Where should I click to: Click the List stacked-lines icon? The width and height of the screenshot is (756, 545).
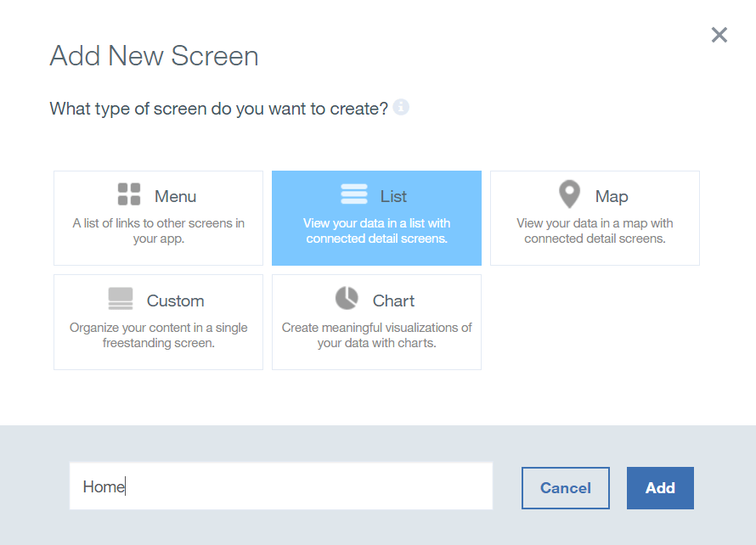pos(353,194)
